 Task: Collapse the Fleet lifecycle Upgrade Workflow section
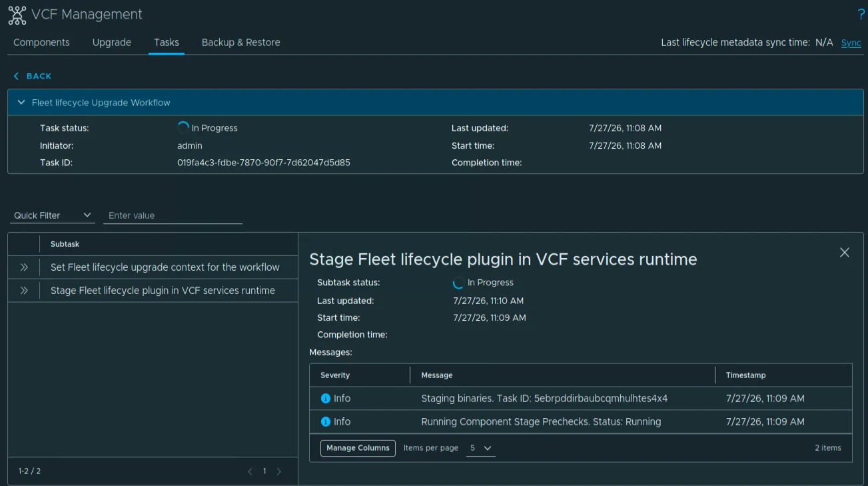[x=21, y=103]
